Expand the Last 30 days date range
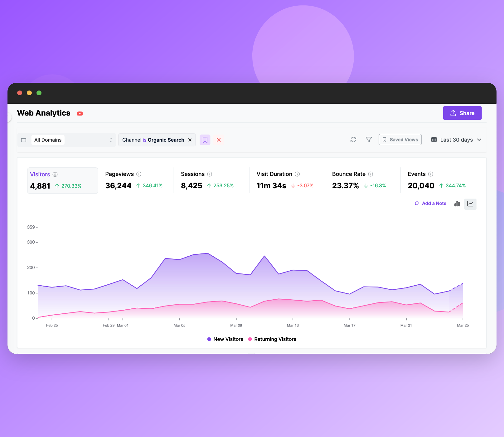Viewport: 504px width, 437px height. [456, 140]
